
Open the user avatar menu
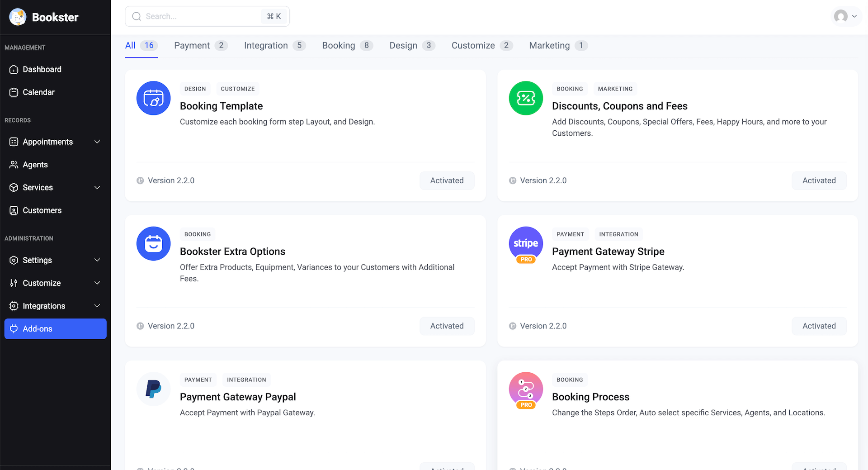[845, 16]
